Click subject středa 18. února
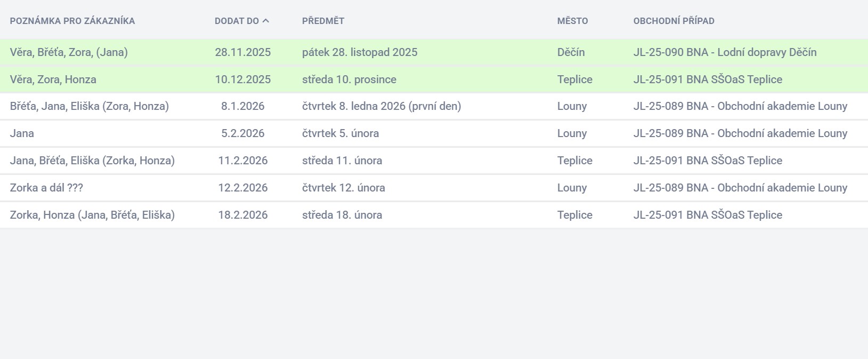Viewport: 868px width, 359px height. (342, 215)
